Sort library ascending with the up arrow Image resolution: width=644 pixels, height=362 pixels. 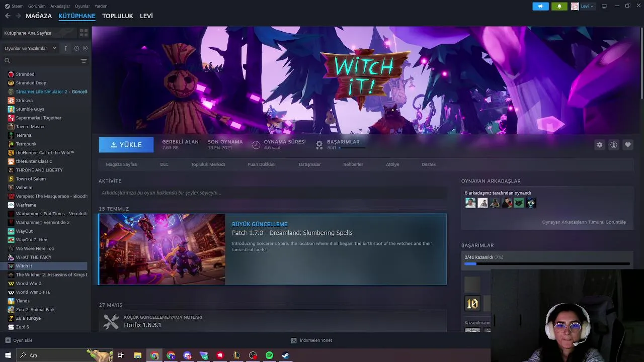click(x=66, y=48)
